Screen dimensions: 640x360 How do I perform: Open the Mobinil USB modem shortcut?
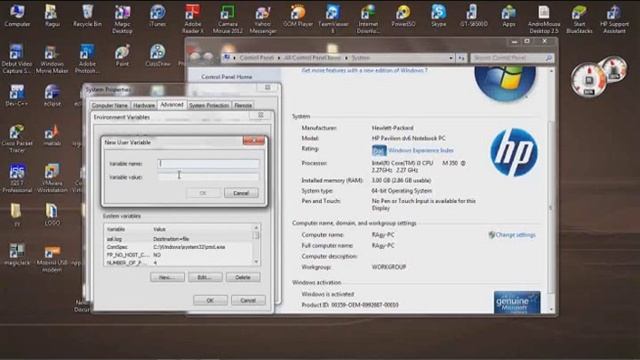tap(52, 259)
